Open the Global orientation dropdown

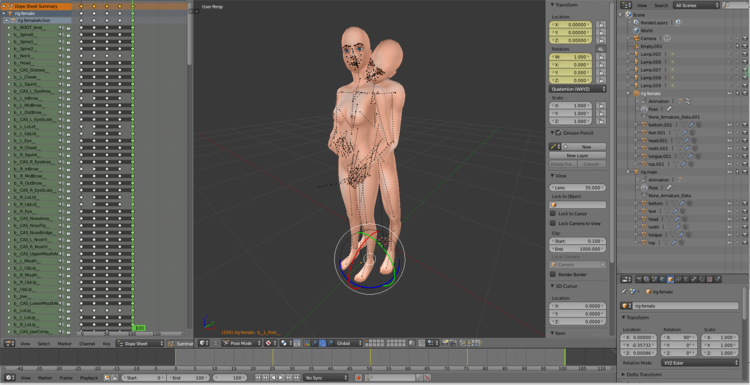pos(349,343)
